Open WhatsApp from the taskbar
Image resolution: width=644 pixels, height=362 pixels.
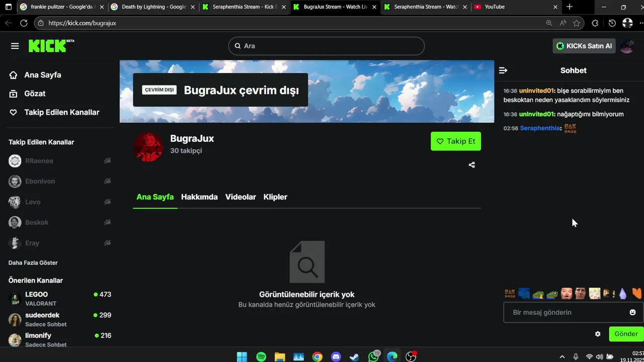click(373, 357)
